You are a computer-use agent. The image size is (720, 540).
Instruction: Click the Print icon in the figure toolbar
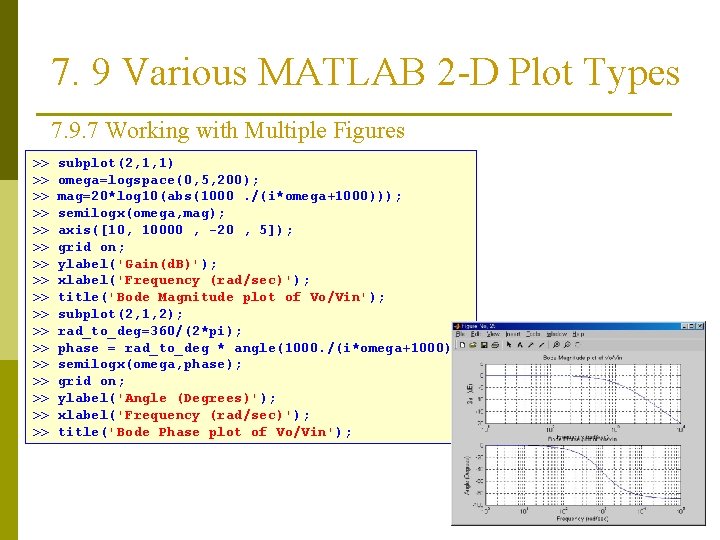[x=495, y=345]
